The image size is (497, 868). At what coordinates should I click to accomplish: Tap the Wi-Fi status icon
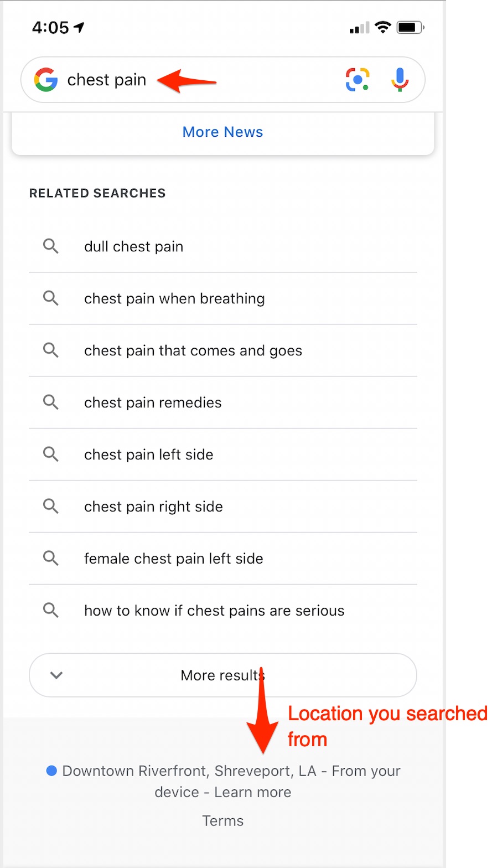pyautogui.click(x=382, y=27)
